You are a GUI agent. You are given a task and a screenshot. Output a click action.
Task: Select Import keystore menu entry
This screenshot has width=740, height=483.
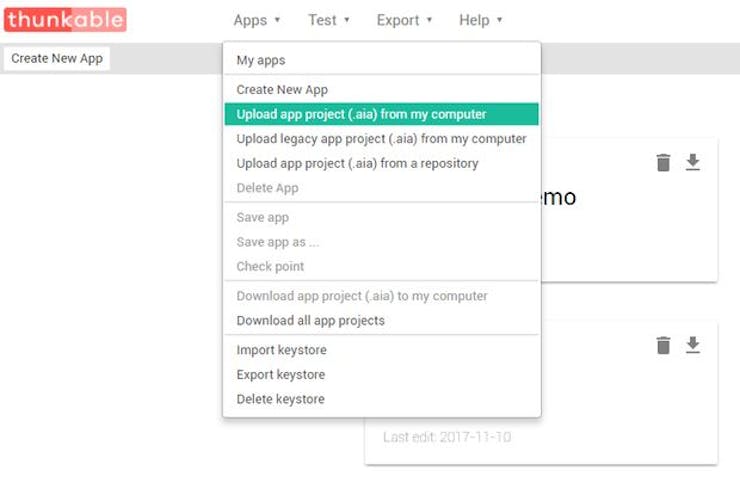click(281, 350)
